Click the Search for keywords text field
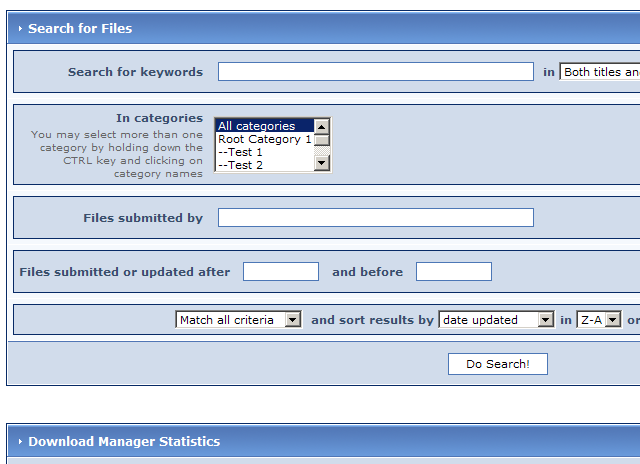Image resolution: width=640 pixels, height=464 pixels. [x=376, y=71]
